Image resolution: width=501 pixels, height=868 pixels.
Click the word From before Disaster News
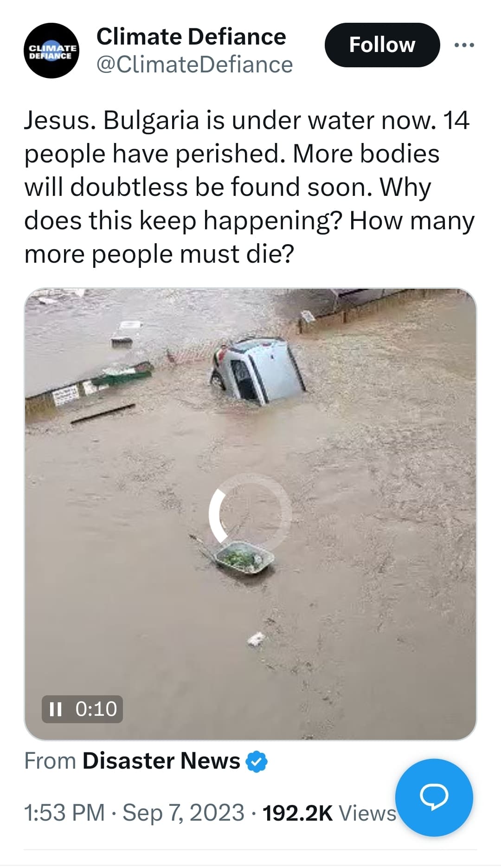[x=50, y=761]
